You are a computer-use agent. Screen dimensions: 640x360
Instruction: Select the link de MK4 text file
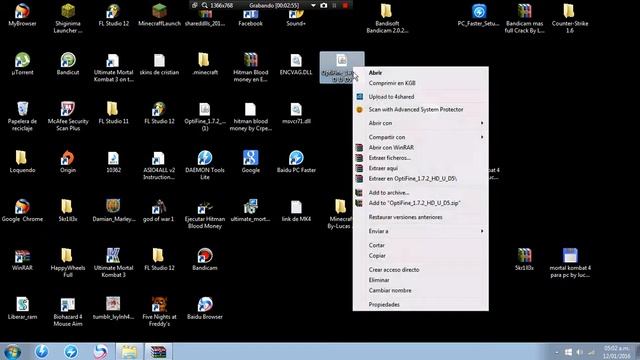pyautogui.click(x=296, y=211)
